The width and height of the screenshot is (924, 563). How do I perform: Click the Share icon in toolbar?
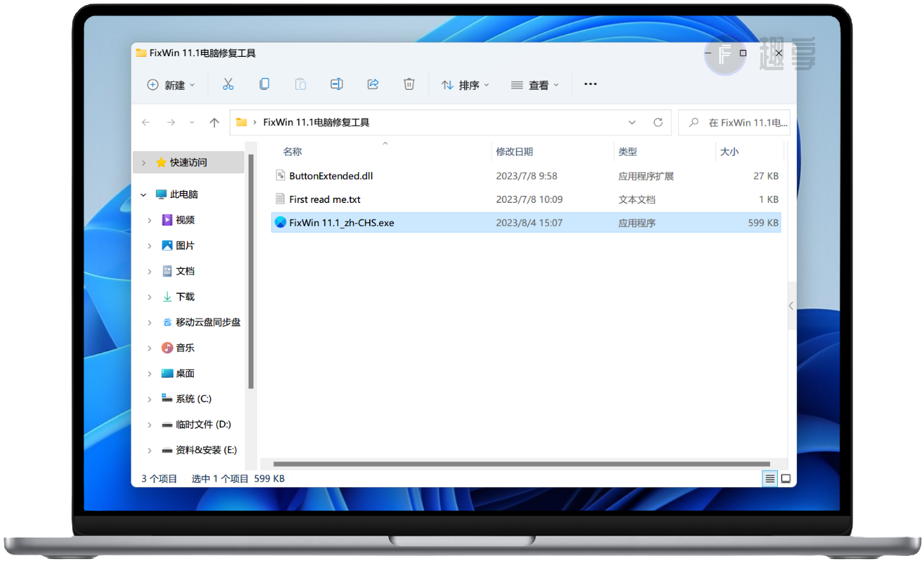[373, 84]
